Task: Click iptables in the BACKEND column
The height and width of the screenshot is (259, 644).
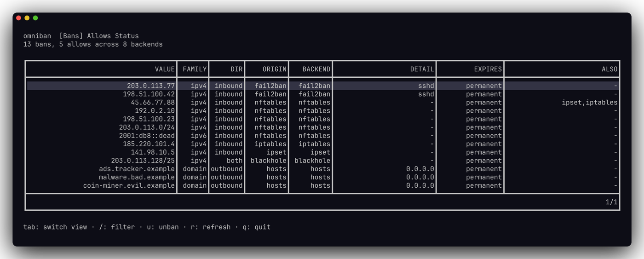Action: click(314, 144)
